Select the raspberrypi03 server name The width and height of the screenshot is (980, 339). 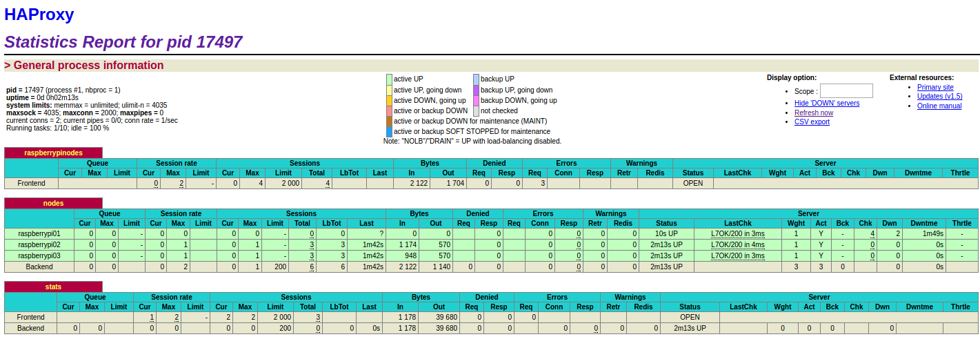[39, 255]
